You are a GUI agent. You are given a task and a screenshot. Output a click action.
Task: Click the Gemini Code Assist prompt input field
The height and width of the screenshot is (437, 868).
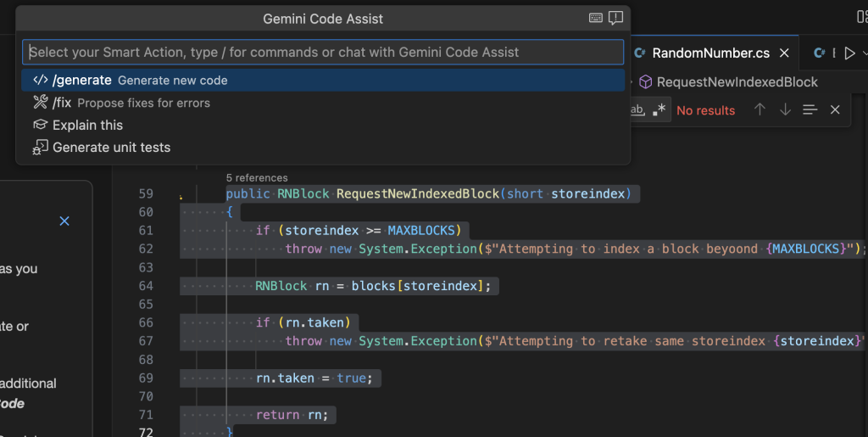[x=323, y=52]
